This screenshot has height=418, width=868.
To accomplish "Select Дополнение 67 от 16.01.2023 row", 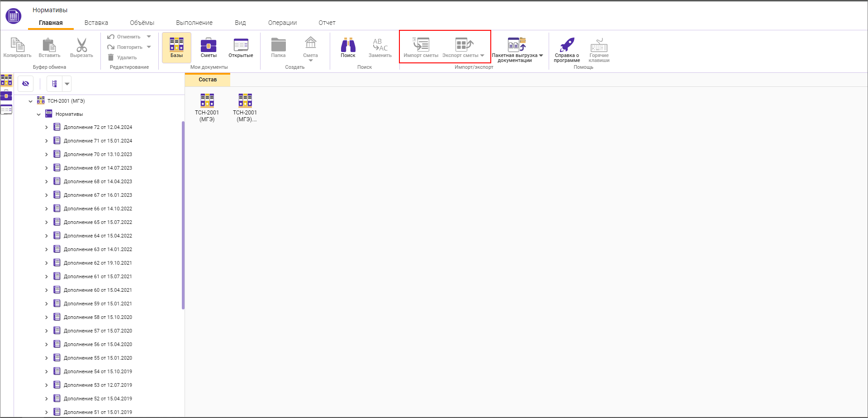I will (x=98, y=195).
